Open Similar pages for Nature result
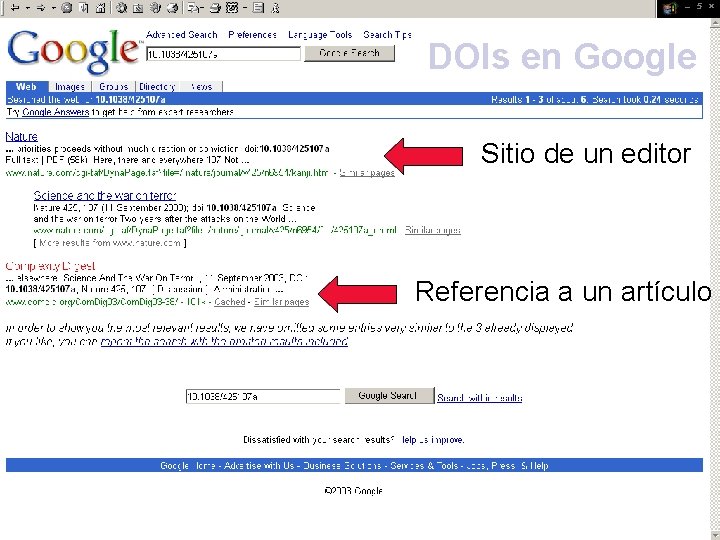 click(367, 173)
